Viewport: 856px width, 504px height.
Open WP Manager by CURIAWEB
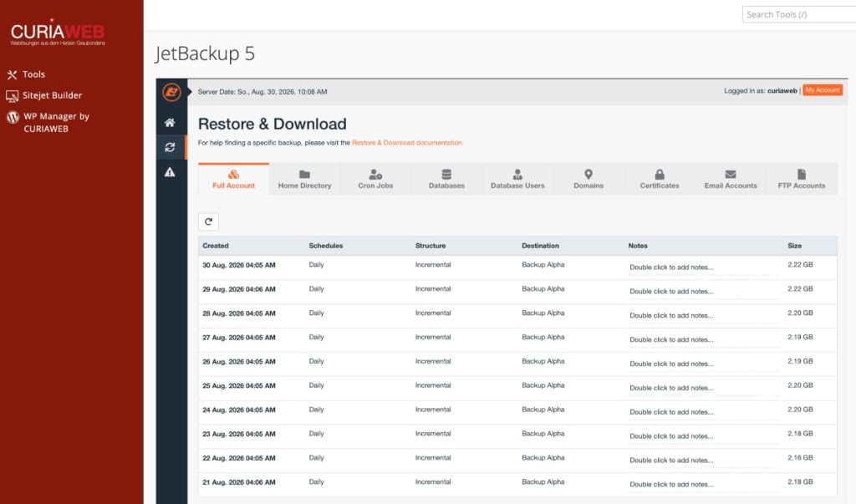coord(56,122)
